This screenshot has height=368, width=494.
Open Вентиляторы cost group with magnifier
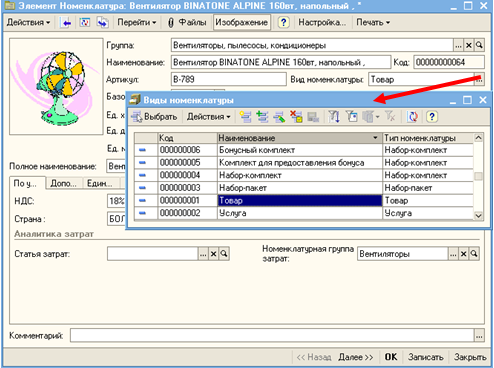pos(474,254)
